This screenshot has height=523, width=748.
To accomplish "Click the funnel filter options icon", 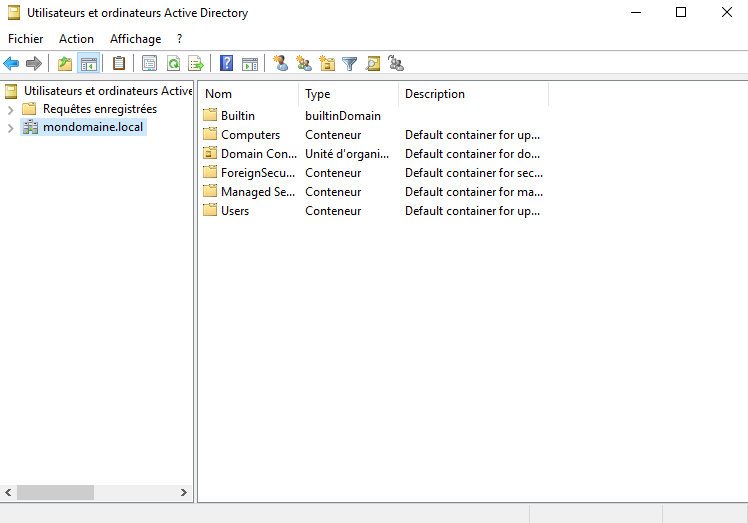I will 350,63.
